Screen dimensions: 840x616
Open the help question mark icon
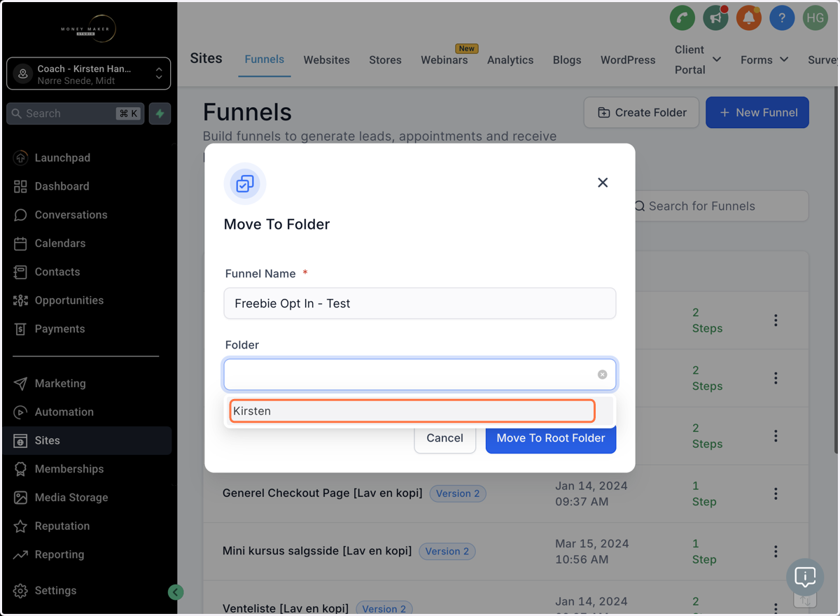pyautogui.click(x=782, y=18)
